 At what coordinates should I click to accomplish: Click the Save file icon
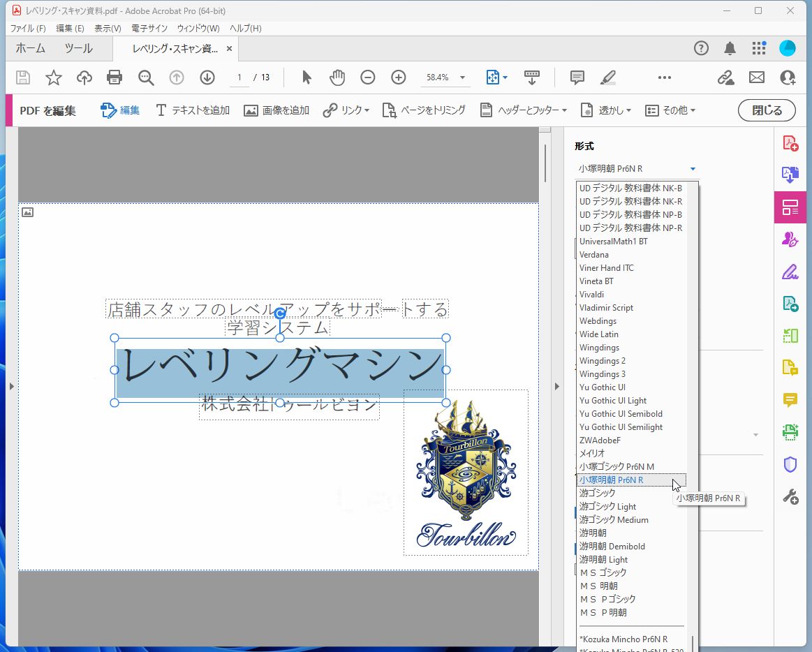(23, 77)
